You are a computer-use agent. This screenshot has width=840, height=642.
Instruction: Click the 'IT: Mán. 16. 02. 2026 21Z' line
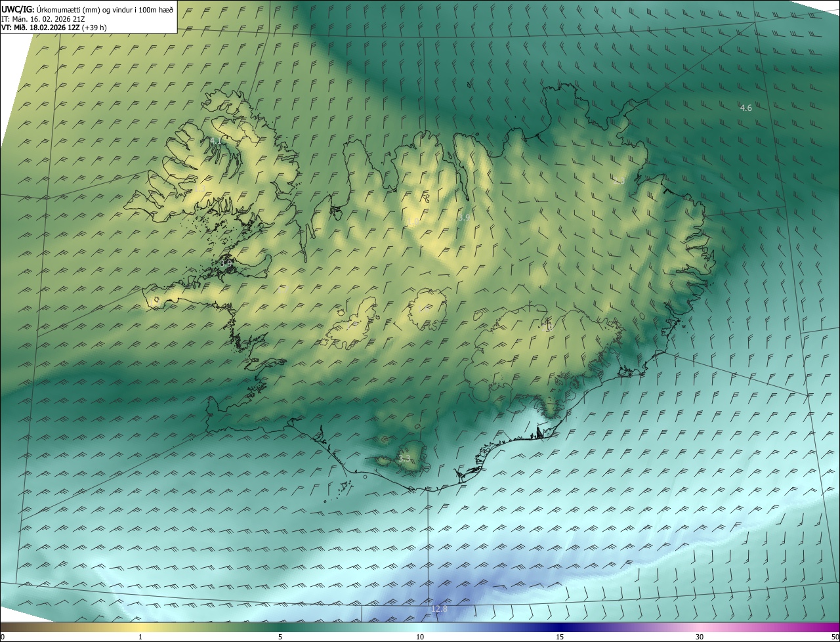pyautogui.click(x=43, y=18)
